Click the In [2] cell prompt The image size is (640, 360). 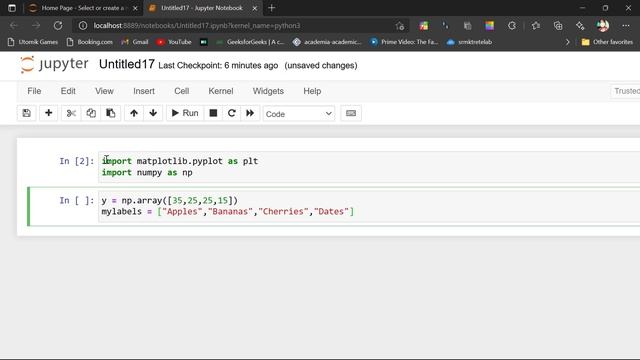[77, 161]
